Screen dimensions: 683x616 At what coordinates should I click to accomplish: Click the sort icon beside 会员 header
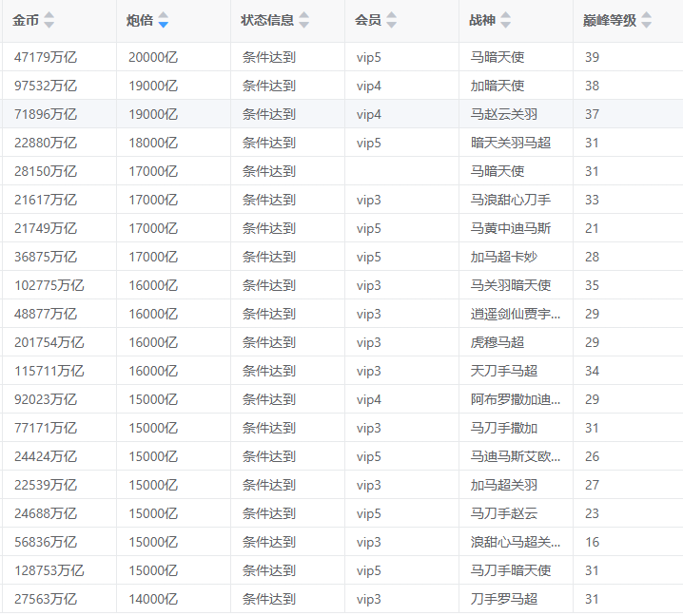pyautogui.click(x=392, y=20)
